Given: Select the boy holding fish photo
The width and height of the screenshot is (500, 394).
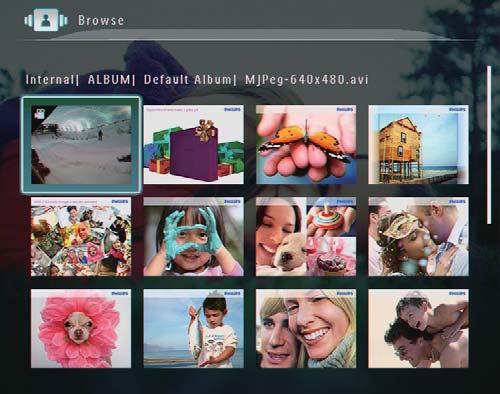Looking at the screenshot, I should tap(194, 329).
